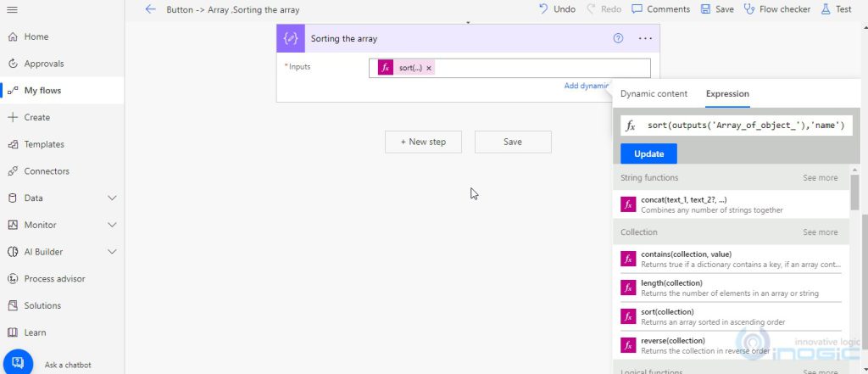Click the My flows icon
Screen dimensions: 868x374
click(x=13, y=91)
